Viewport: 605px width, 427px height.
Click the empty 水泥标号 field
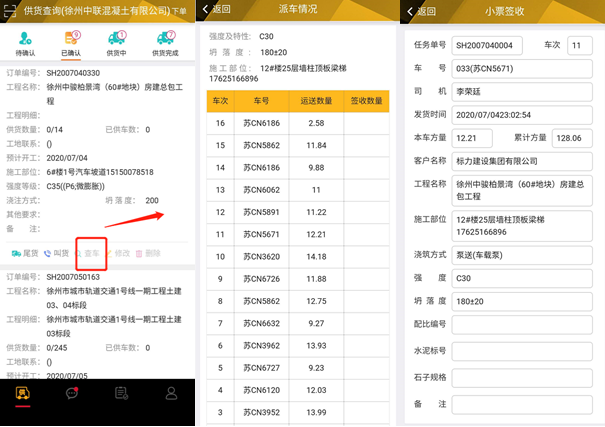(x=522, y=351)
